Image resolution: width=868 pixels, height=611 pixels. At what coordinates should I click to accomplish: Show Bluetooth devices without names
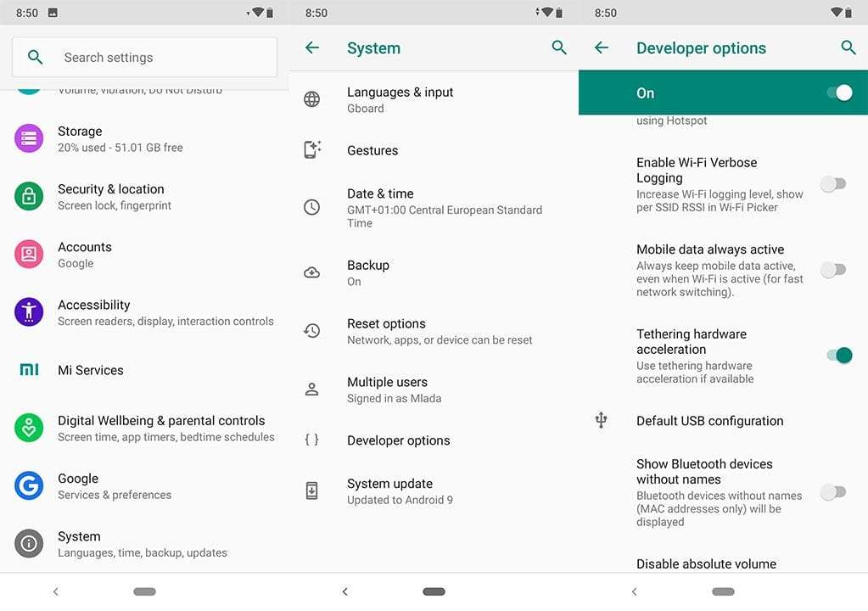point(833,491)
